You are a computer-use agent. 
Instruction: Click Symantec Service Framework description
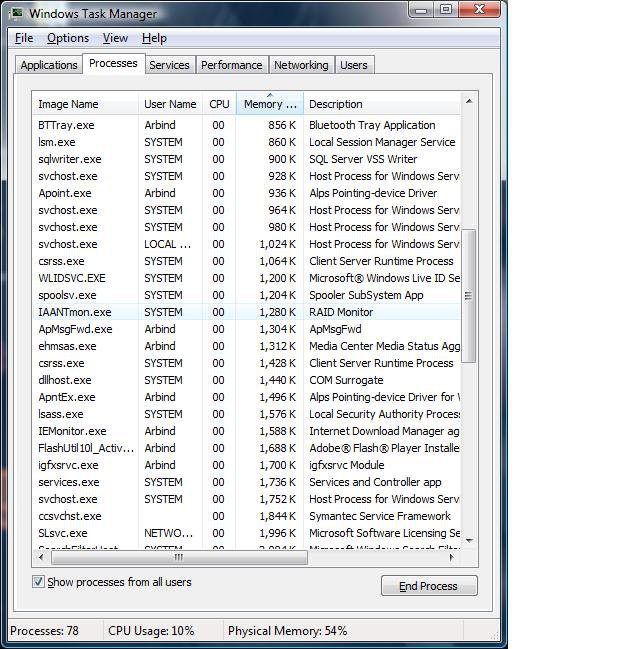380,516
